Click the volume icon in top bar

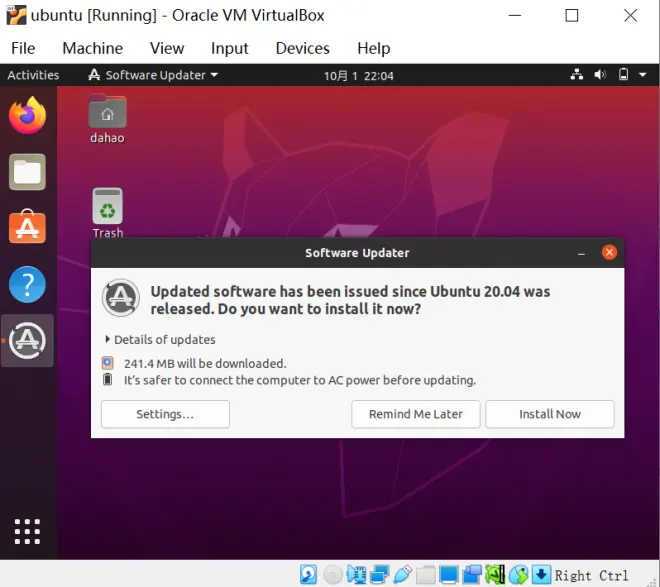click(600, 75)
